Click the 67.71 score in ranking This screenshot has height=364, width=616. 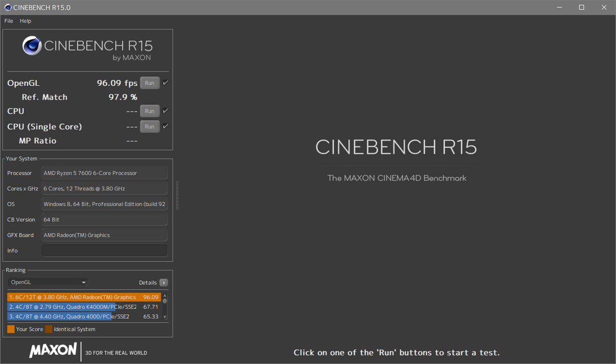[x=150, y=306]
